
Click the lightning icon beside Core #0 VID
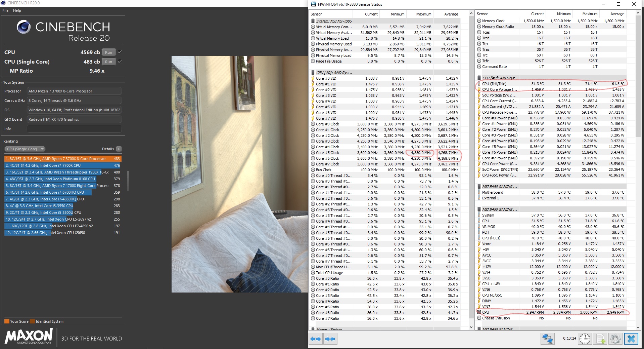coord(313,78)
